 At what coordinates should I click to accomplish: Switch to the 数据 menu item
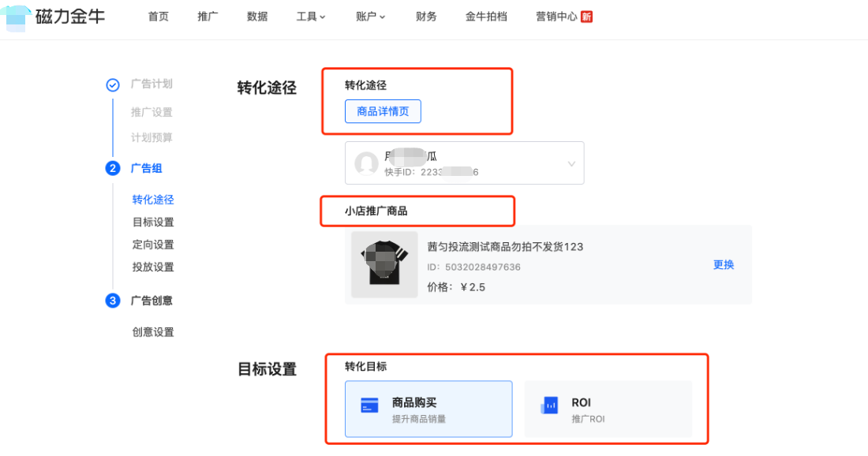pyautogui.click(x=257, y=16)
